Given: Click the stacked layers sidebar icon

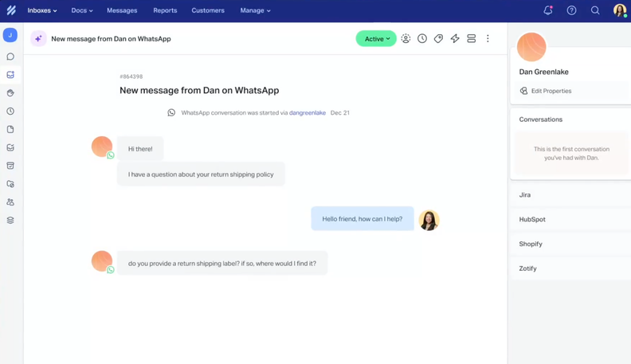Looking at the screenshot, I should point(10,220).
